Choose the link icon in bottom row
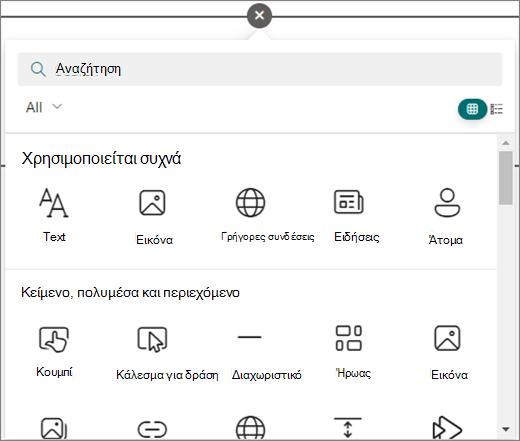This screenshot has width=520, height=441. click(152, 429)
